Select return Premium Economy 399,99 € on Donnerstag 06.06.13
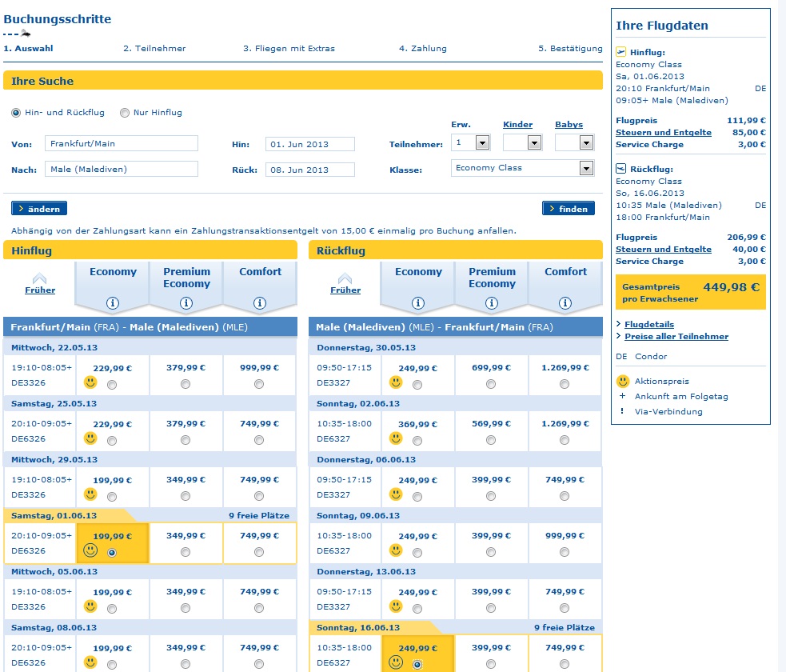 point(491,496)
